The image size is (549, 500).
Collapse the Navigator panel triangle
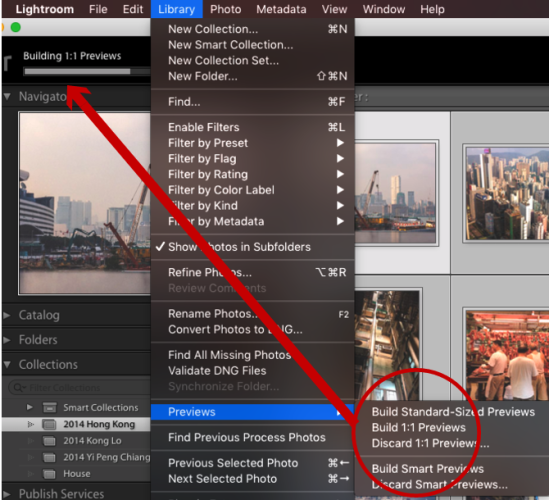click(x=7, y=96)
